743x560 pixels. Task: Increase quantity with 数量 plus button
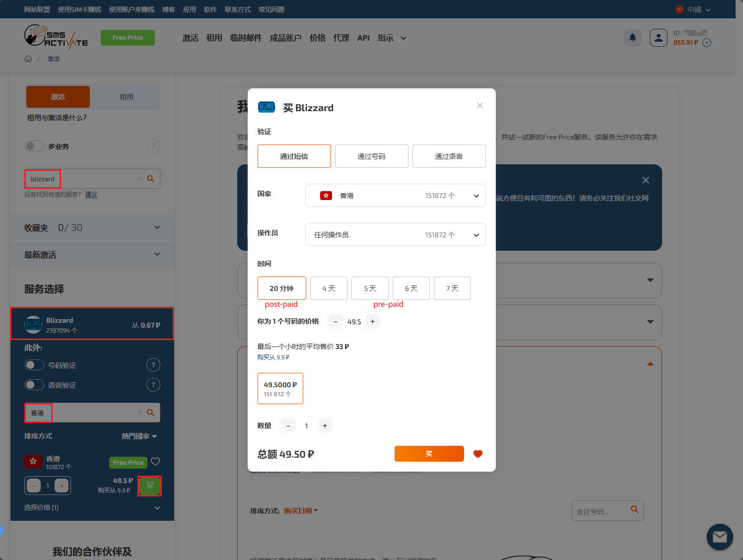coord(325,425)
